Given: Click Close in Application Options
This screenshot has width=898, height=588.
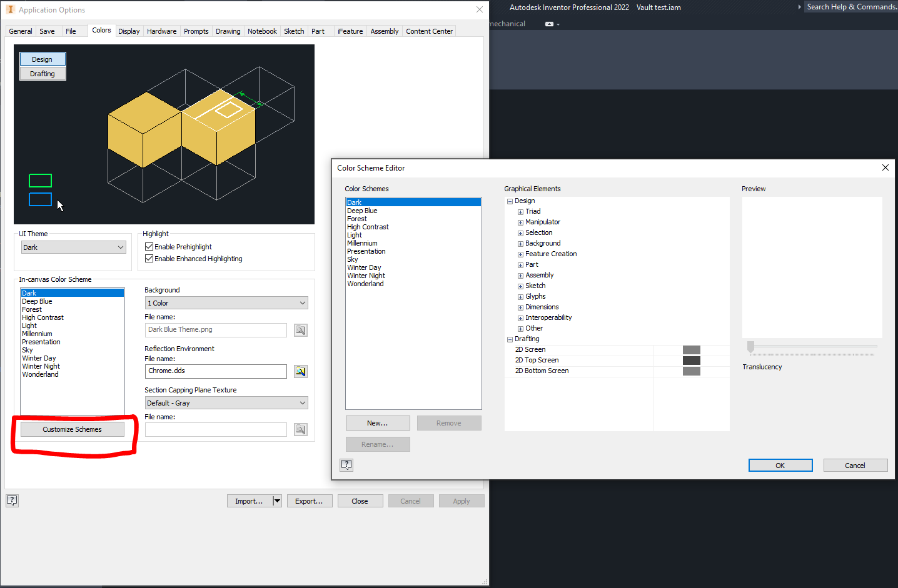Looking at the screenshot, I should coord(360,501).
